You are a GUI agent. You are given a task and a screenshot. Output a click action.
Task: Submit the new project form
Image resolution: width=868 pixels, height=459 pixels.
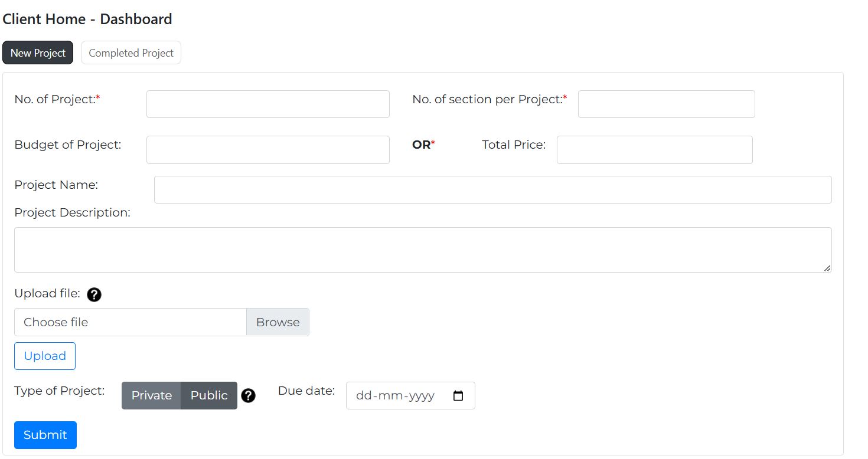click(45, 435)
